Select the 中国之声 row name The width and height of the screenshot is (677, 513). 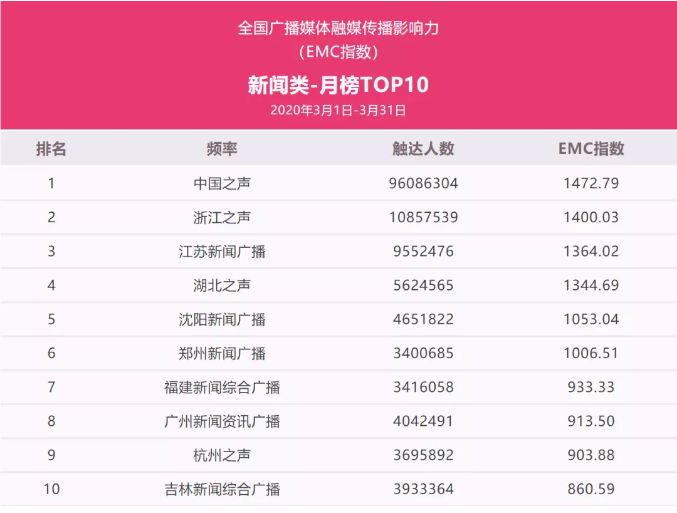coord(222,184)
